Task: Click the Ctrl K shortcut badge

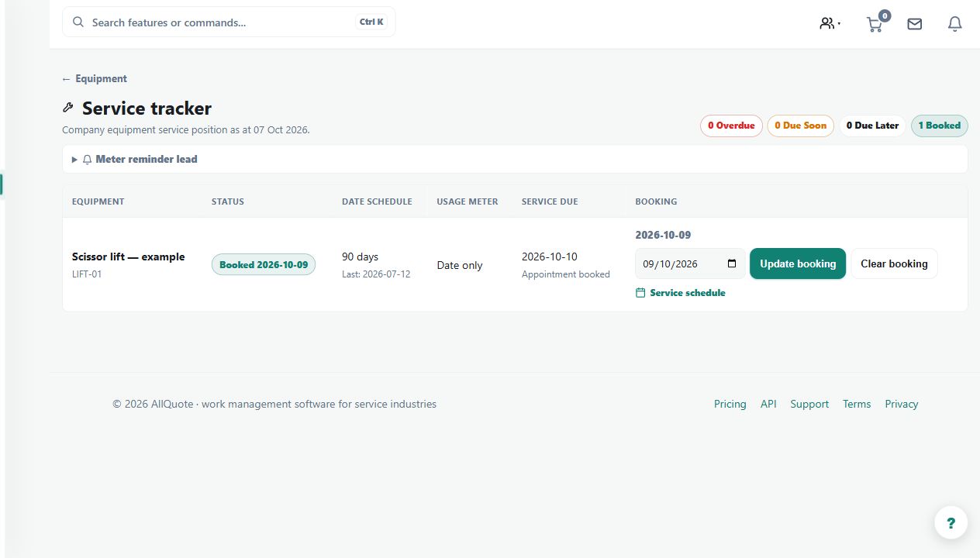Action: tap(371, 22)
